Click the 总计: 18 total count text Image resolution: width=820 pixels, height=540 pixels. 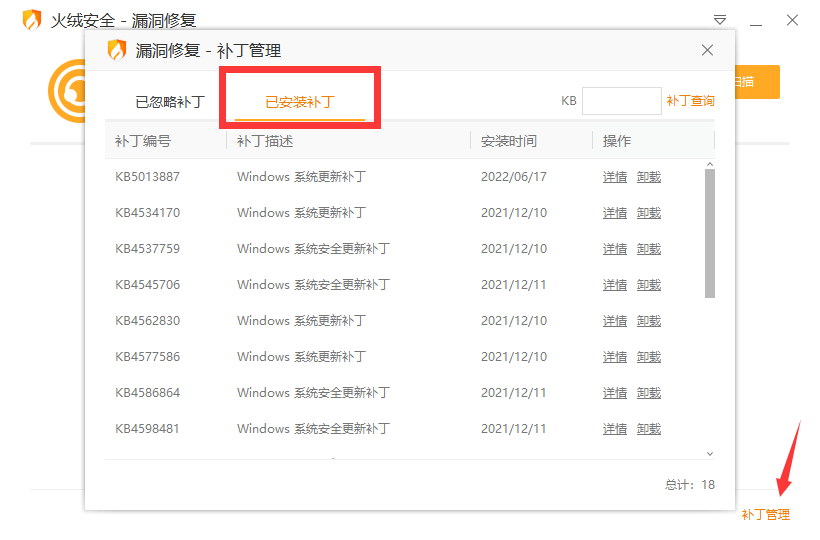[x=690, y=485]
